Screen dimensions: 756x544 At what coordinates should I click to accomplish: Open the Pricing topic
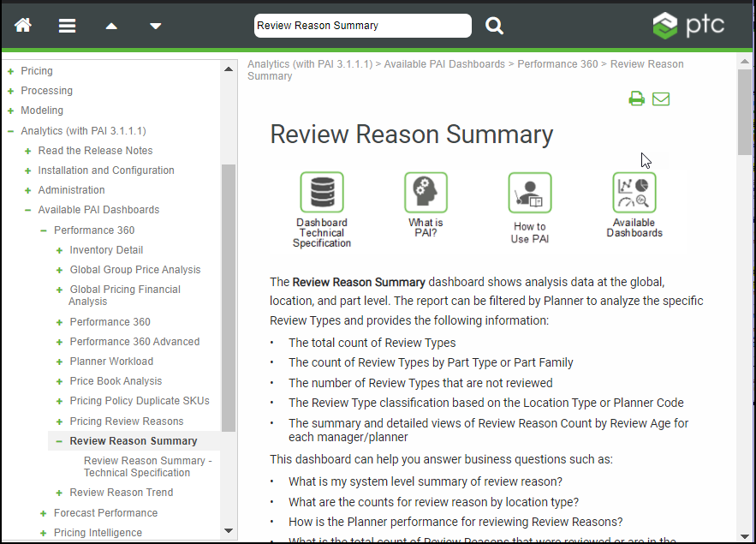point(37,71)
